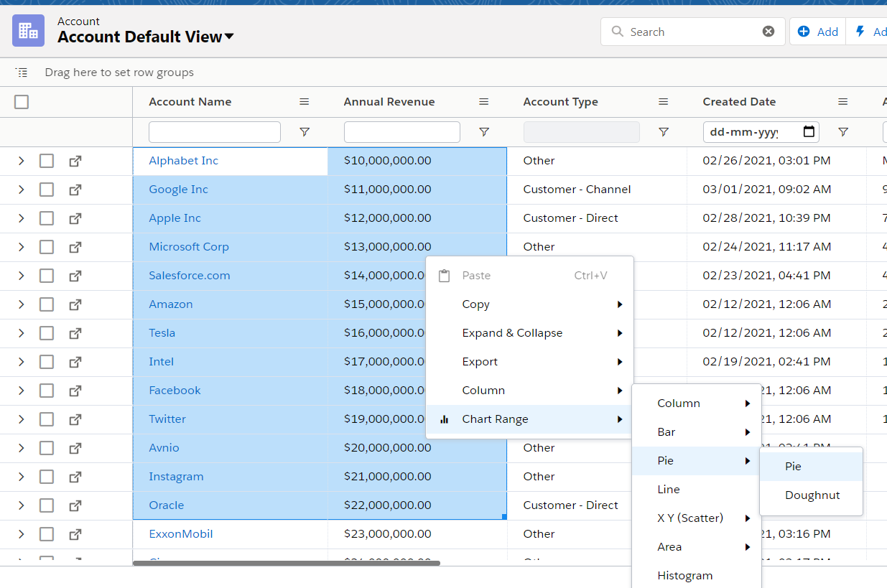The image size is (887, 588).
Task: Open the Created Date calendar picker icon
Action: pyautogui.click(x=809, y=132)
